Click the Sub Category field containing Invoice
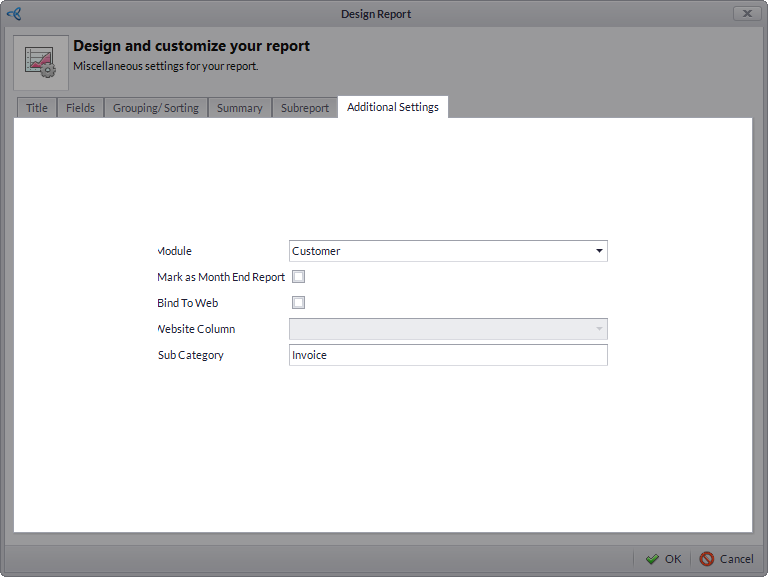This screenshot has height=577, width=768. click(447, 355)
